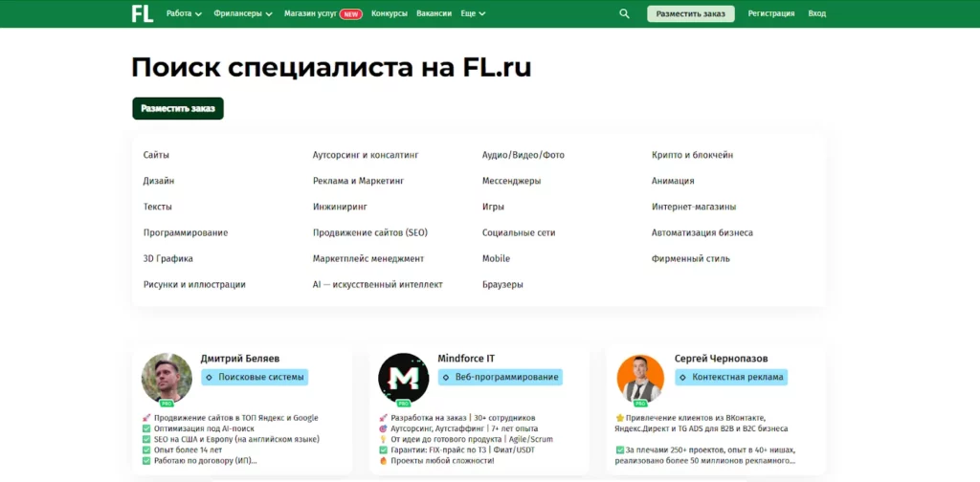Click header Разместить заказ button
Viewport: 980px width, 482px height.
(691, 13)
